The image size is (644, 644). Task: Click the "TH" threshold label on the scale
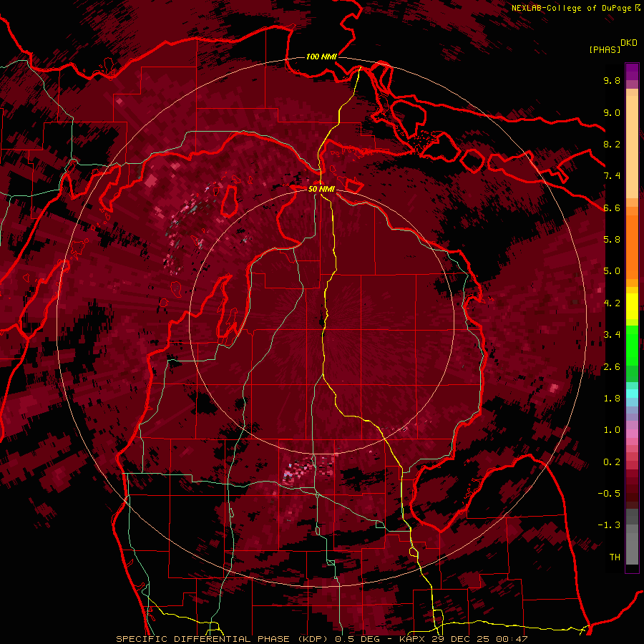click(x=615, y=557)
